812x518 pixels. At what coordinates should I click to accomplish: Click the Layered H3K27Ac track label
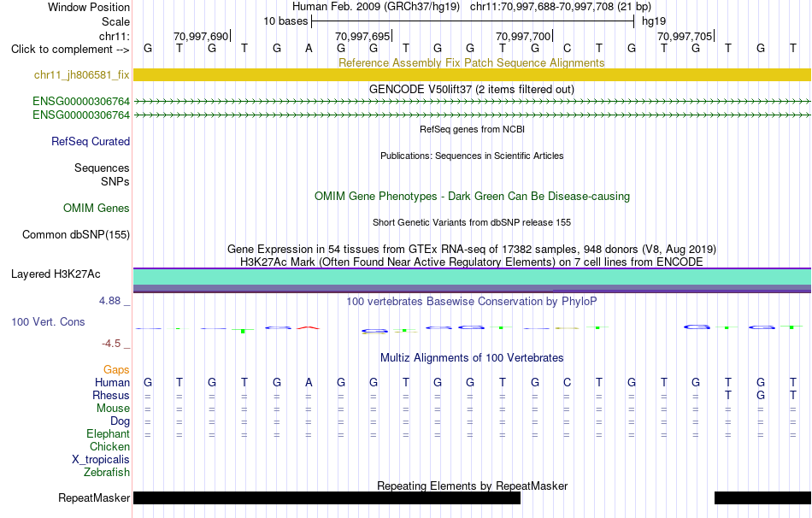pyautogui.click(x=56, y=274)
